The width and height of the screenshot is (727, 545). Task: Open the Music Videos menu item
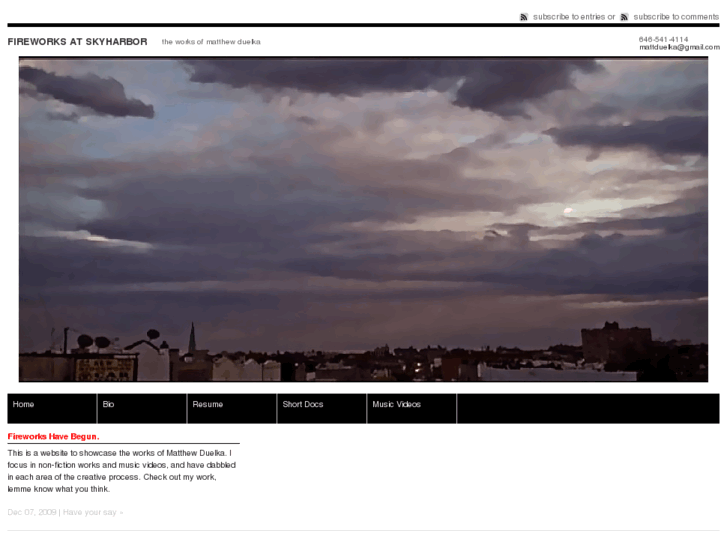point(412,408)
